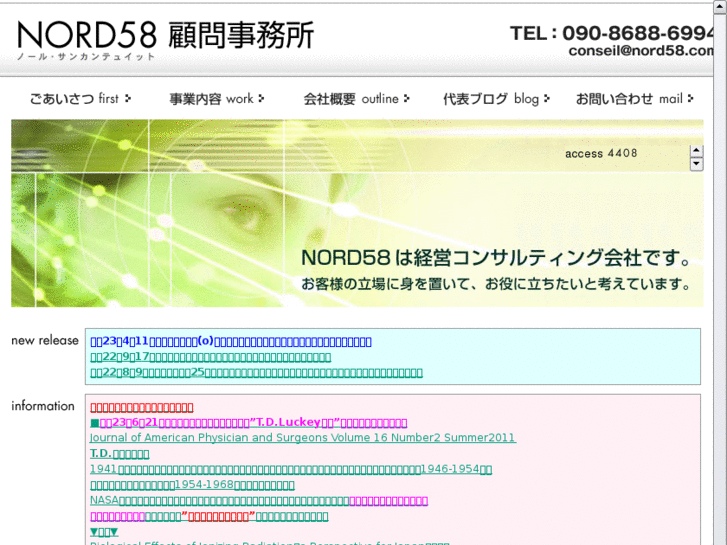
Task: Click the new release label
Action: (45, 340)
